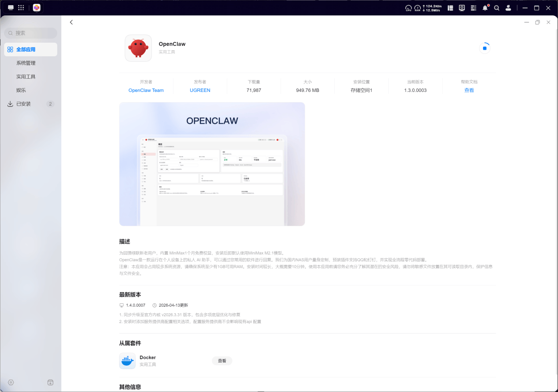This screenshot has height=392, width=558.
Task: Open the show-desktop icon in top bar
Action: tap(11, 7)
